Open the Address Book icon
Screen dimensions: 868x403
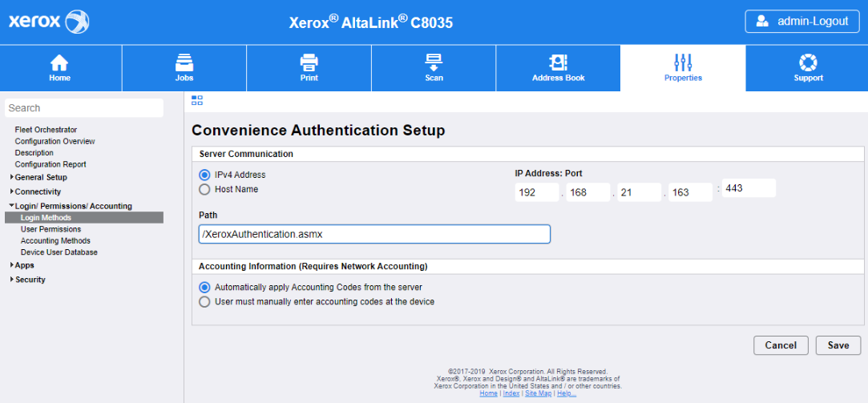[x=558, y=62]
